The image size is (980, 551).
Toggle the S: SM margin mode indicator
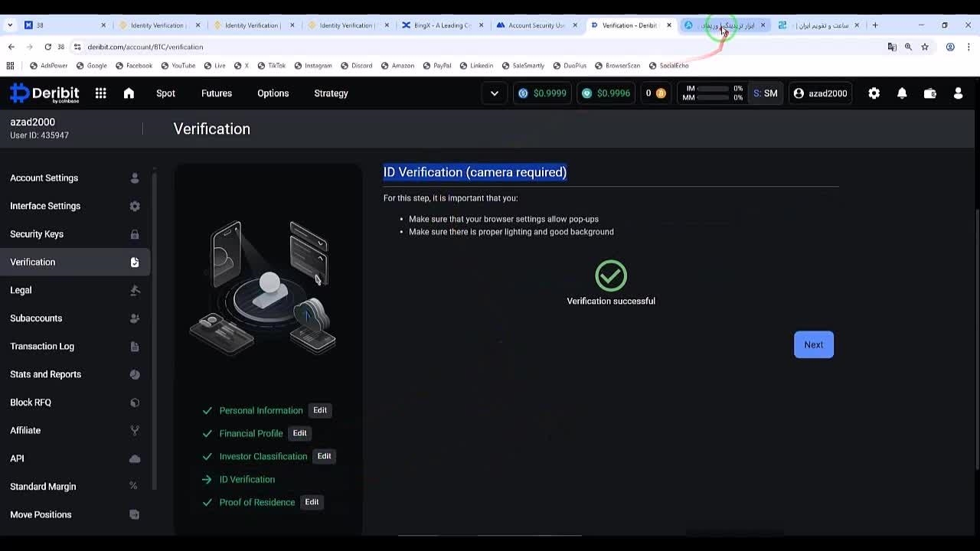coord(765,93)
